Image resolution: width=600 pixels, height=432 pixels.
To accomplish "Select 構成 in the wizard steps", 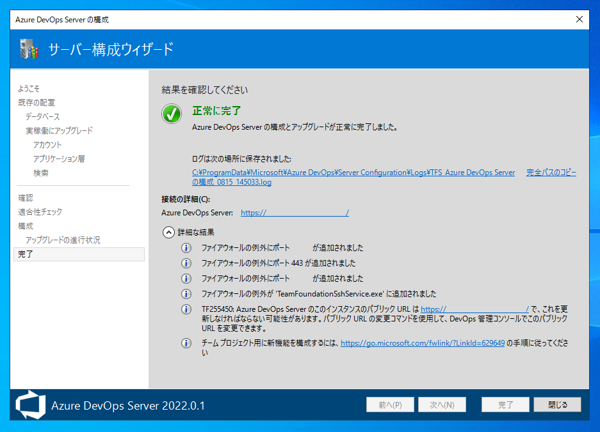I will pyautogui.click(x=26, y=226).
